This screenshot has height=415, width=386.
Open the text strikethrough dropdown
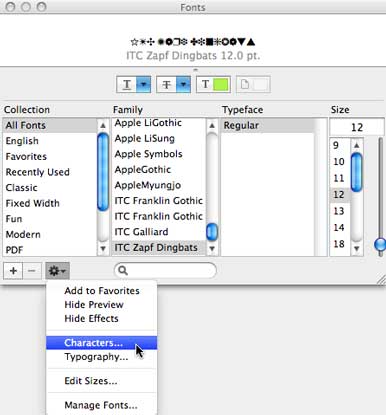tap(174, 84)
